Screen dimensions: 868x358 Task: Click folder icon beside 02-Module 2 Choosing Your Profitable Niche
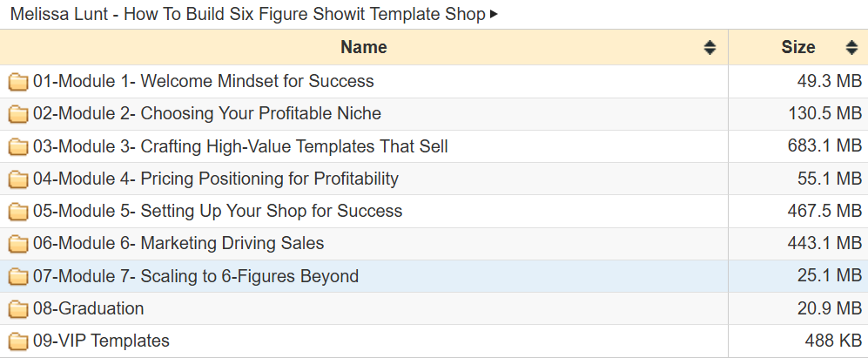coord(18,114)
